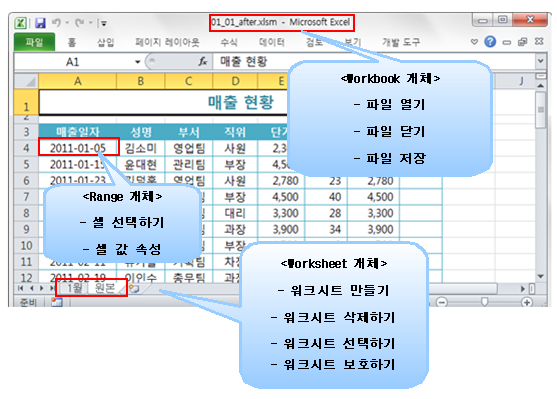
Task: Click the next-sheet navigation arrow
Action: point(42,288)
